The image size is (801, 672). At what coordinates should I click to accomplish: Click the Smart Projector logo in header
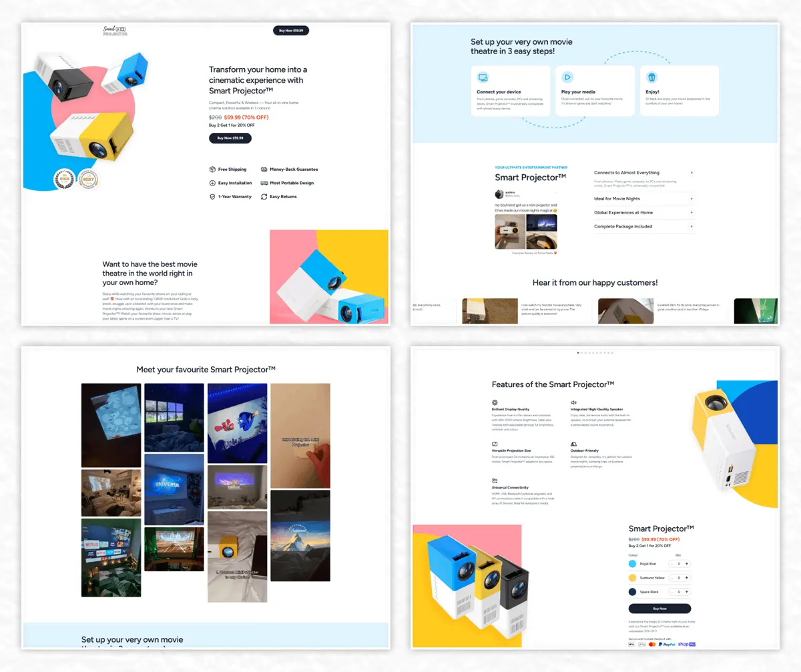point(115,30)
